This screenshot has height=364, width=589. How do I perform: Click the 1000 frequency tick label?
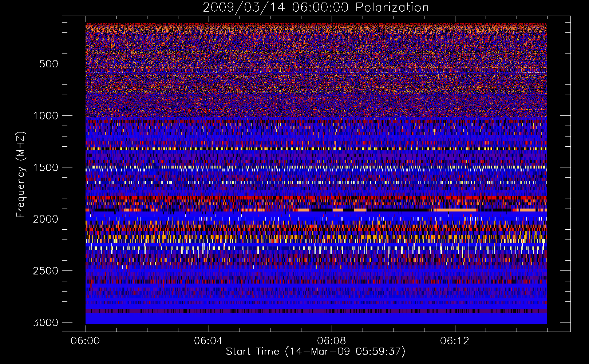(x=46, y=116)
